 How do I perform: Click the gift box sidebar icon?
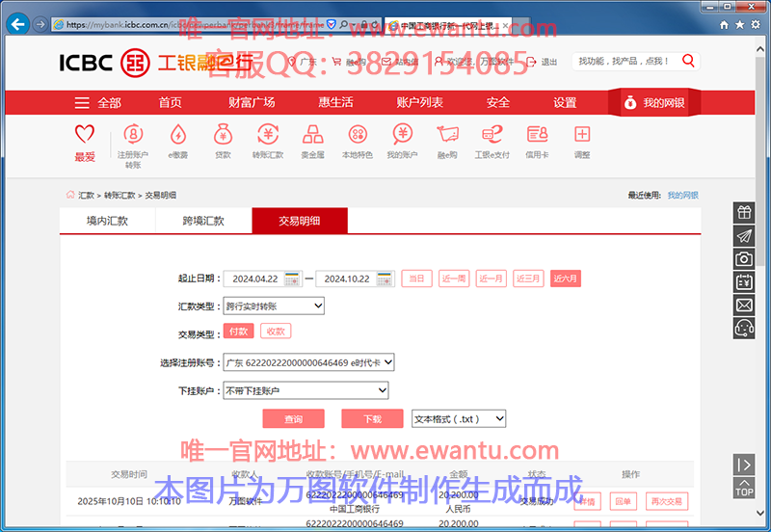744,212
